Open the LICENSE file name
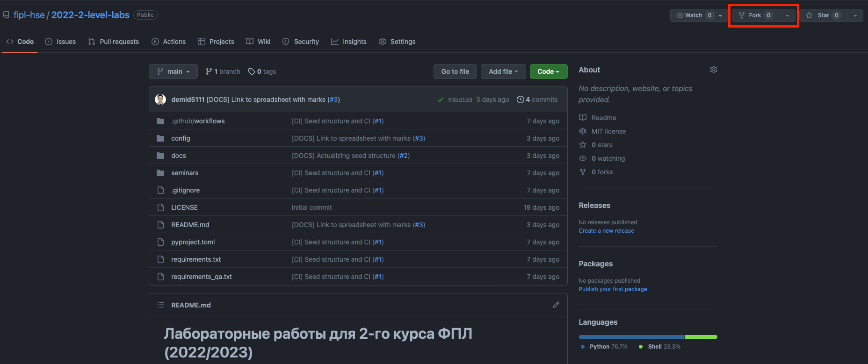The width and height of the screenshot is (868, 364). coord(184,207)
